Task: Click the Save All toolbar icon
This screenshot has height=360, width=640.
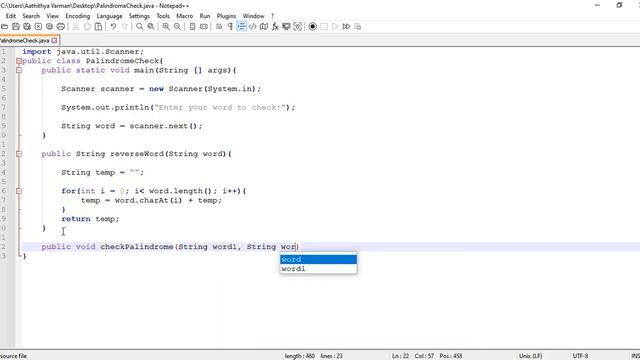Action: pos(27,27)
